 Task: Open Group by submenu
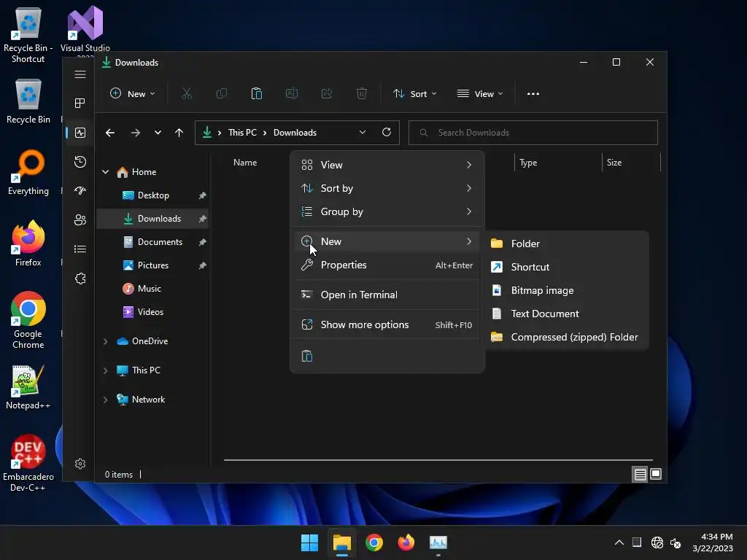coord(387,211)
